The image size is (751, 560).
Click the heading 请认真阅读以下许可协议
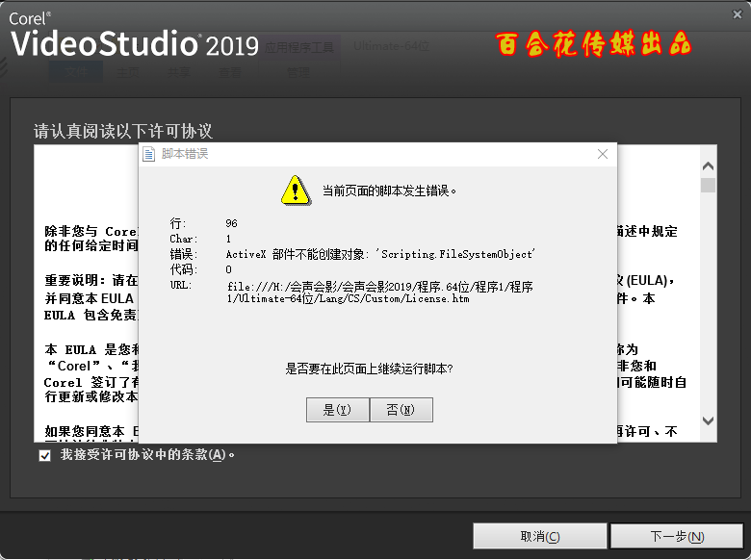(122, 131)
